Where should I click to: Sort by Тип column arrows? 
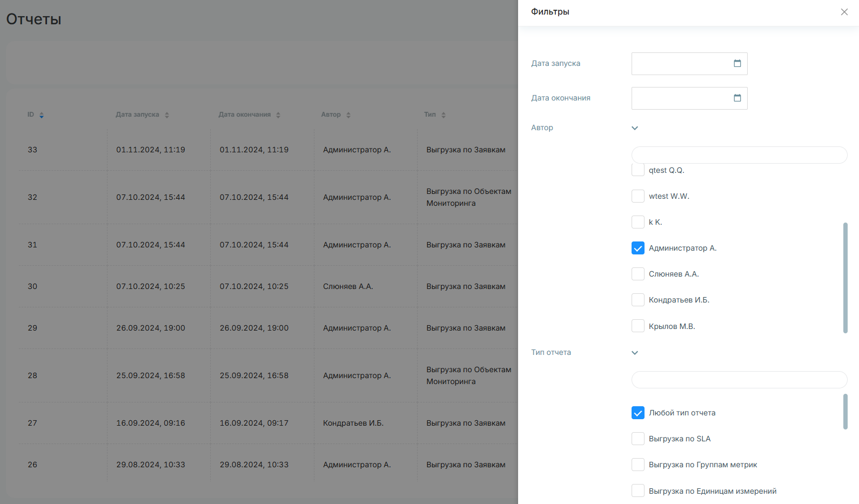click(x=444, y=115)
